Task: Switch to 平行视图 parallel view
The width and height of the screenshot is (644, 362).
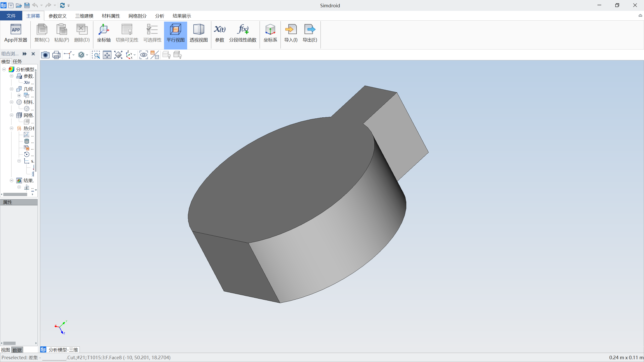Action: coord(176,35)
